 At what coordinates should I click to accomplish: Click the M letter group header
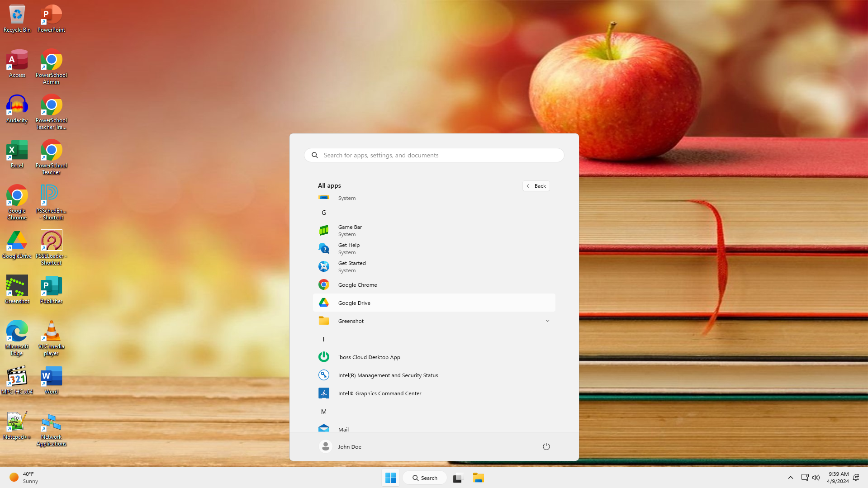coord(323,412)
